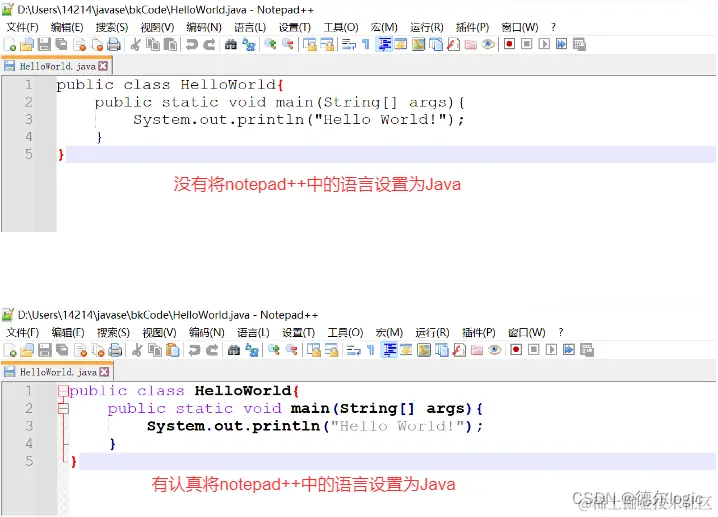Toggle synchronized horizontal scrolling in bottom window toolbar

click(332, 350)
